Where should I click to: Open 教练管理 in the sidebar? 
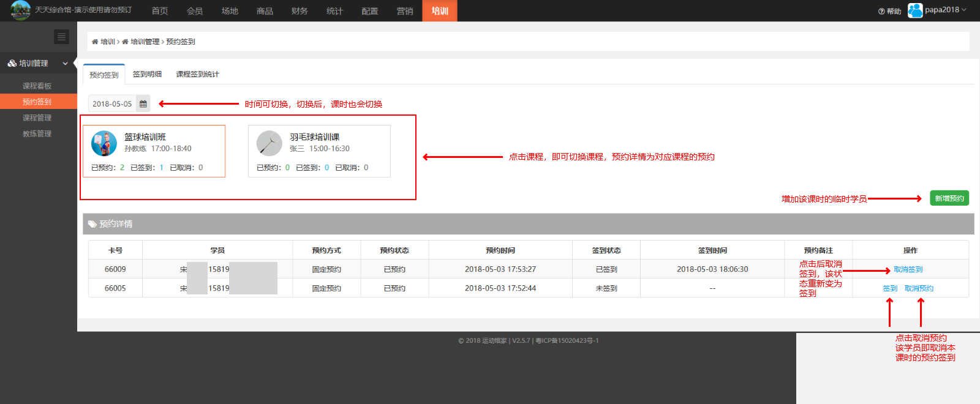pyautogui.click(x=37, y=133)
